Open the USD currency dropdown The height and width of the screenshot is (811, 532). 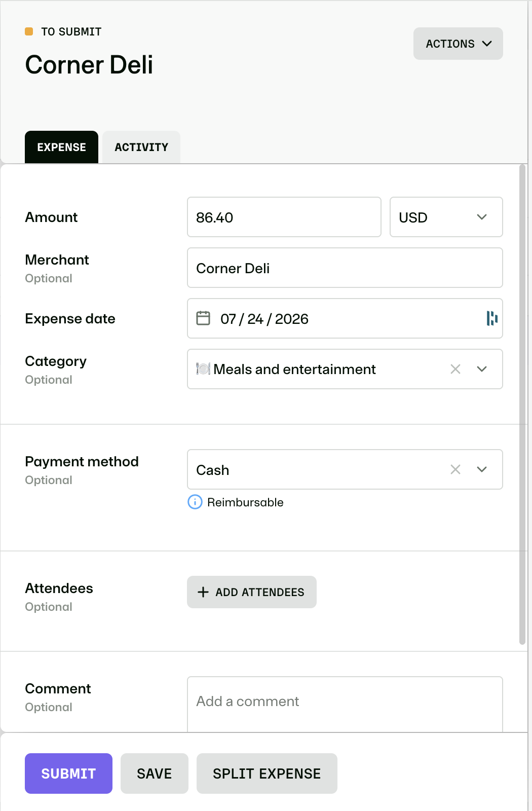tap(446, 217)
